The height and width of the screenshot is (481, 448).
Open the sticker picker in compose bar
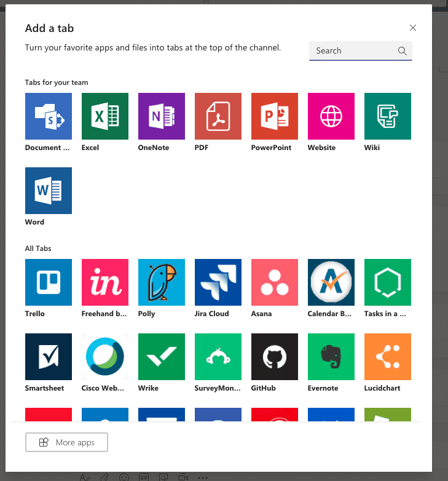(x=163, y=477)
